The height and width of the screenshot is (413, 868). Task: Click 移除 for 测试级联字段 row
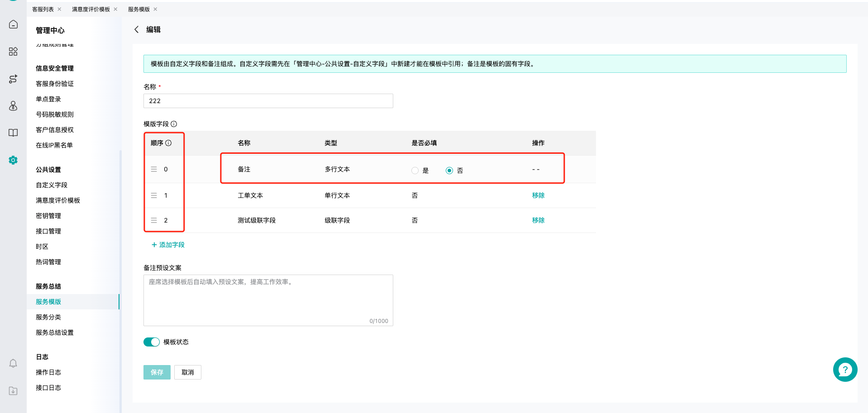click(x=538, y=220)
